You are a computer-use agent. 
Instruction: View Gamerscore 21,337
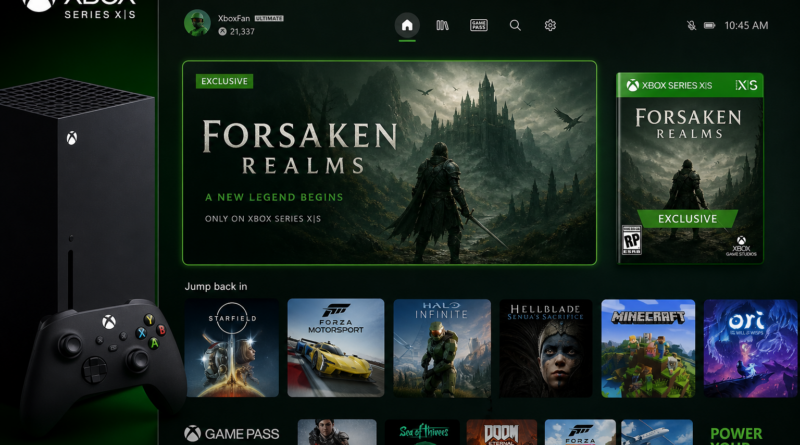237,32
